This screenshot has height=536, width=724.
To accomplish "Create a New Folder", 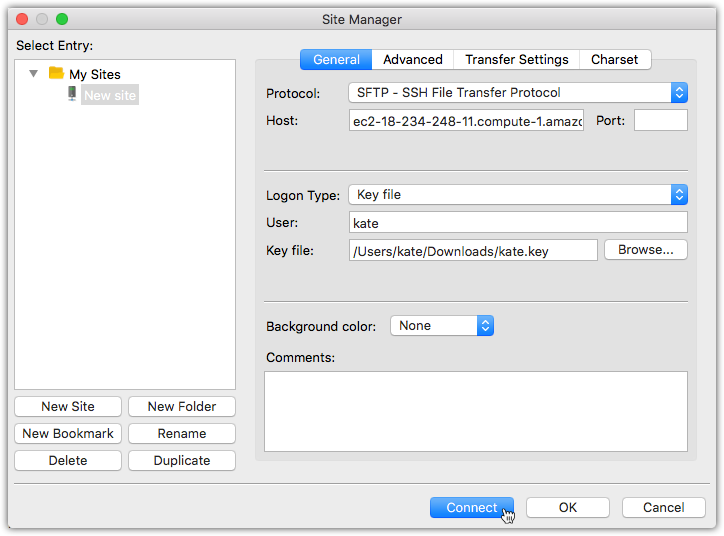I will click(182, 407).
